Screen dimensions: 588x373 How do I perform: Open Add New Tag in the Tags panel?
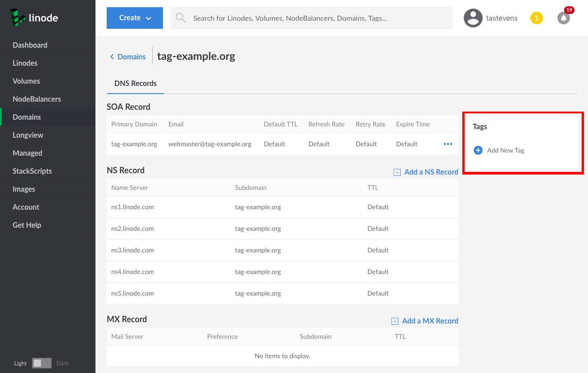tap(505, 150)
